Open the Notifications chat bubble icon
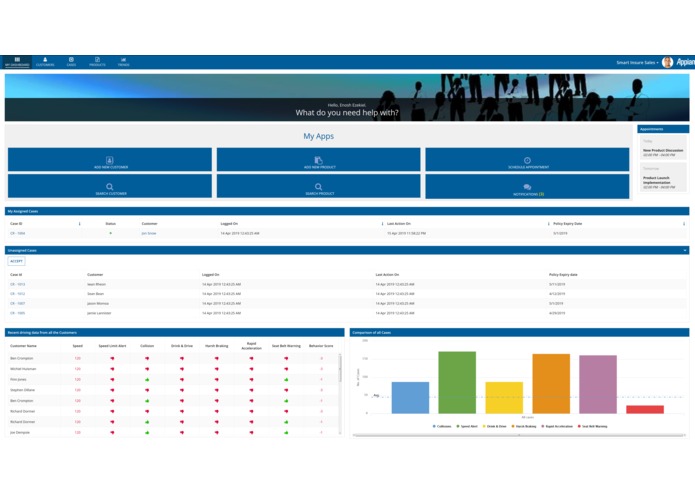The height and width of the screenshot is (494, 695). pyautogui.click(x=527, y=187)
